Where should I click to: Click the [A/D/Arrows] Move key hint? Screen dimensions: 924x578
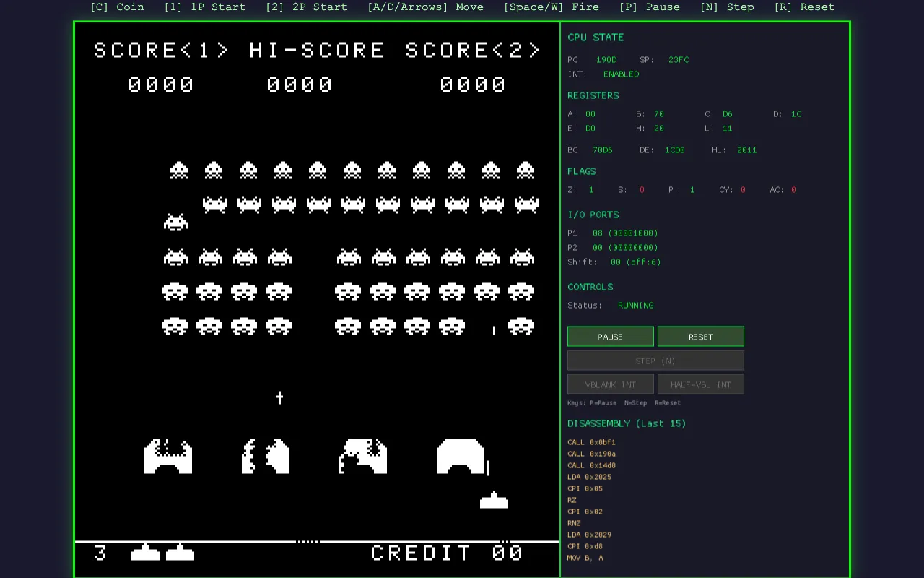426,7
